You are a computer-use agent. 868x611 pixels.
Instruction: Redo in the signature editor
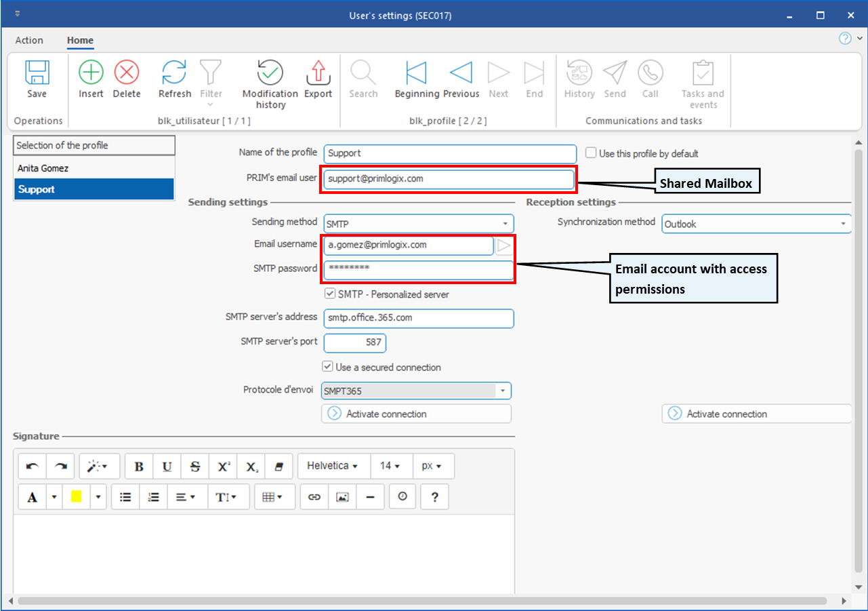tap(60, 467)
